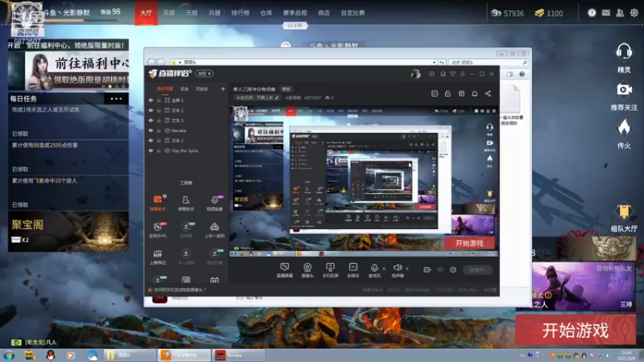
Task: Click the plus to add a new scene source
Action: pyautogui.click(x=223, y=88)
